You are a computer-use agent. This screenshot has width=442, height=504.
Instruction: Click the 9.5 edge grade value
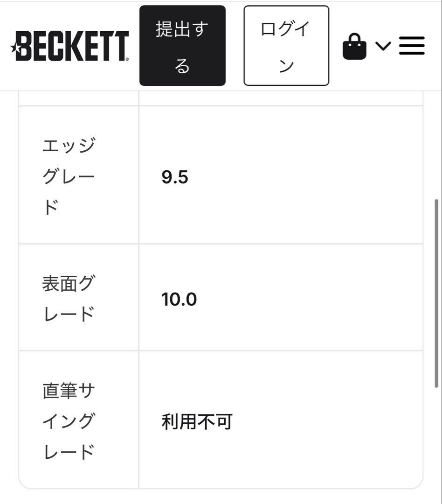point(175,178)
